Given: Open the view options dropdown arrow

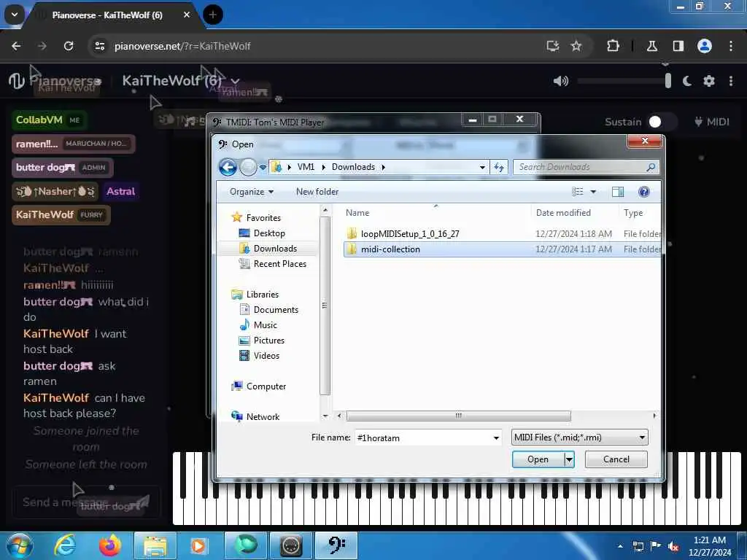Looking at the screenshot, I should click(x=593, y=192).
